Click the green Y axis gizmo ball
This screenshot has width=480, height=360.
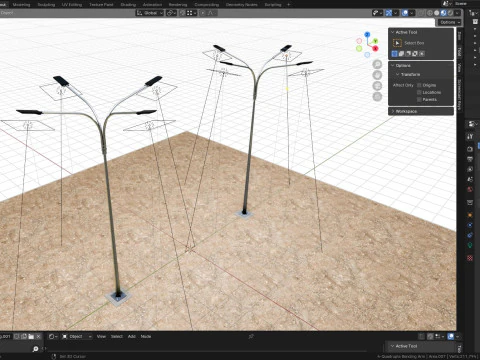click(x=375, y=41)
